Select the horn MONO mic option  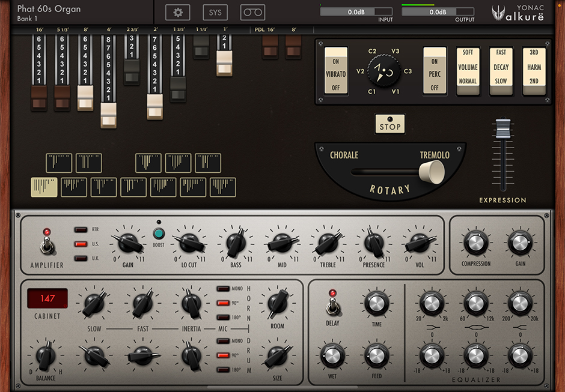click(224, 289)
